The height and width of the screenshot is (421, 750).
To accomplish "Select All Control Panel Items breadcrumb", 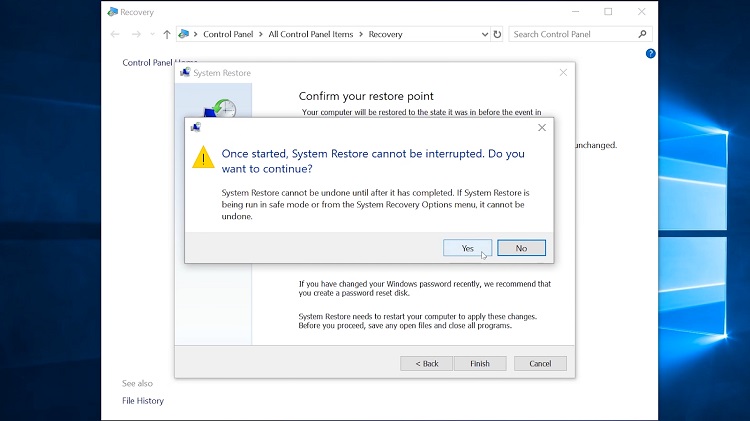I will (x=310, y=34).
